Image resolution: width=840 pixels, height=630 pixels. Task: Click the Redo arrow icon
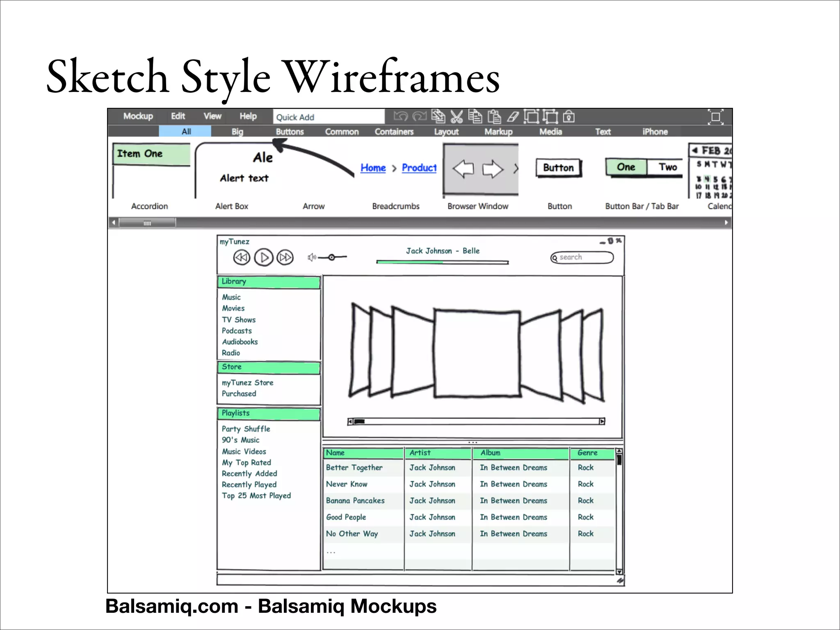point(419,117)
